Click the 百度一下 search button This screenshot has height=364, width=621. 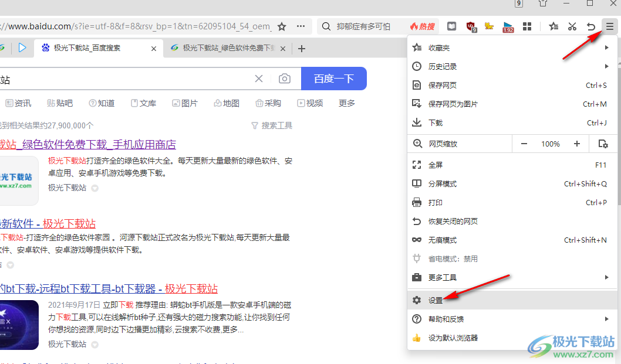coord(334,79)
